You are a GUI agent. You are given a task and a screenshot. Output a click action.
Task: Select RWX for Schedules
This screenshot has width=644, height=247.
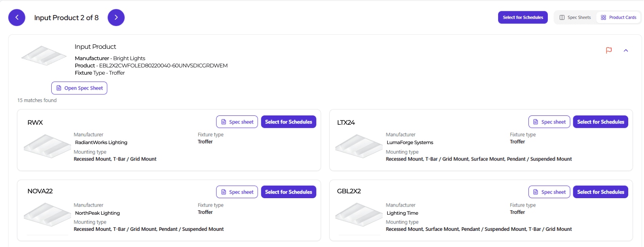(288, 122)
